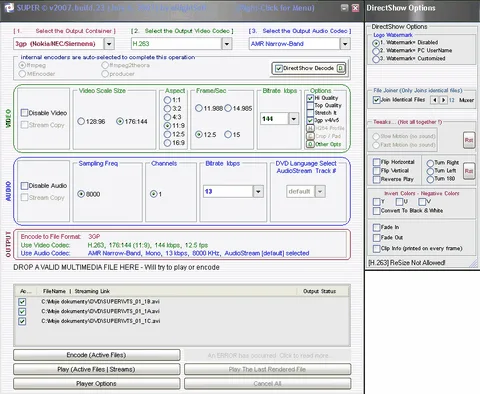Select 176:144 video scale size
Screen dimensions: 480x394
120,122
